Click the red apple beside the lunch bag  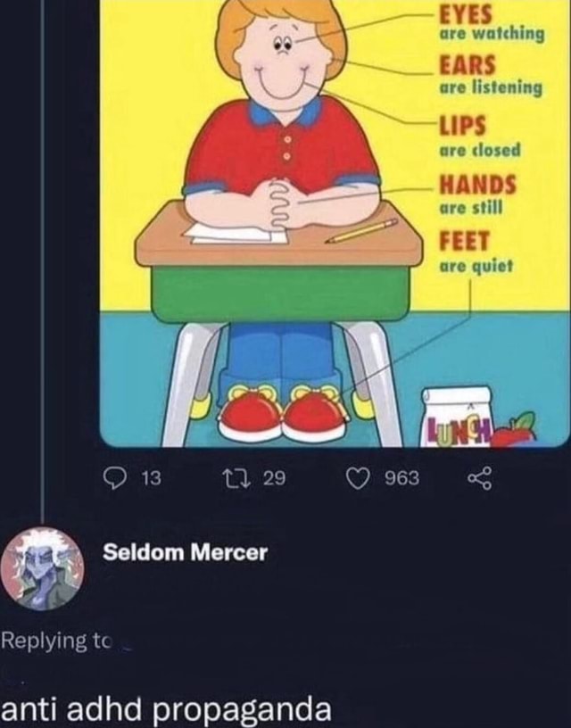point(515,431)
